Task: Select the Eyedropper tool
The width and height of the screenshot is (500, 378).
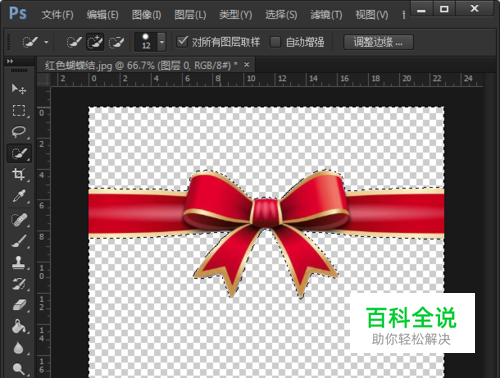Action: tap(19, 196)
